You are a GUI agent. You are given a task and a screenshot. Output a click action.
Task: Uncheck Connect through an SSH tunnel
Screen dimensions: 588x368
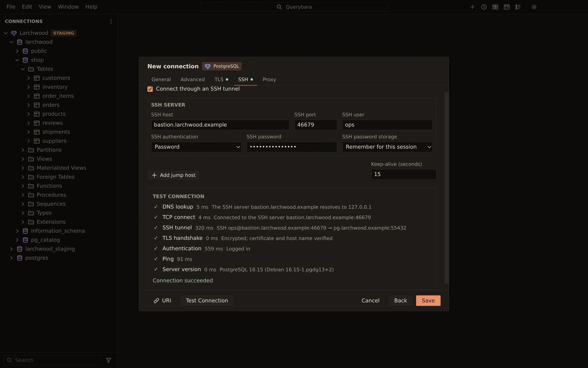click(150, 89)
